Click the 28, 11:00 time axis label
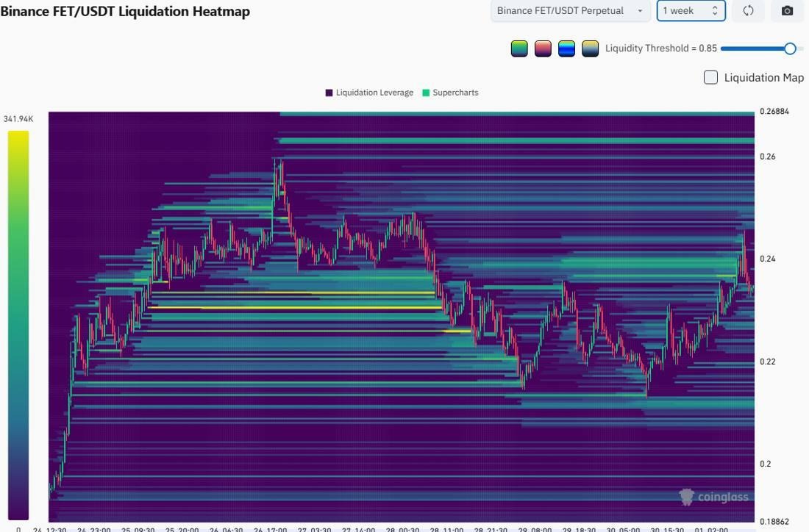 pyautogui.click(x=446, y=529)
